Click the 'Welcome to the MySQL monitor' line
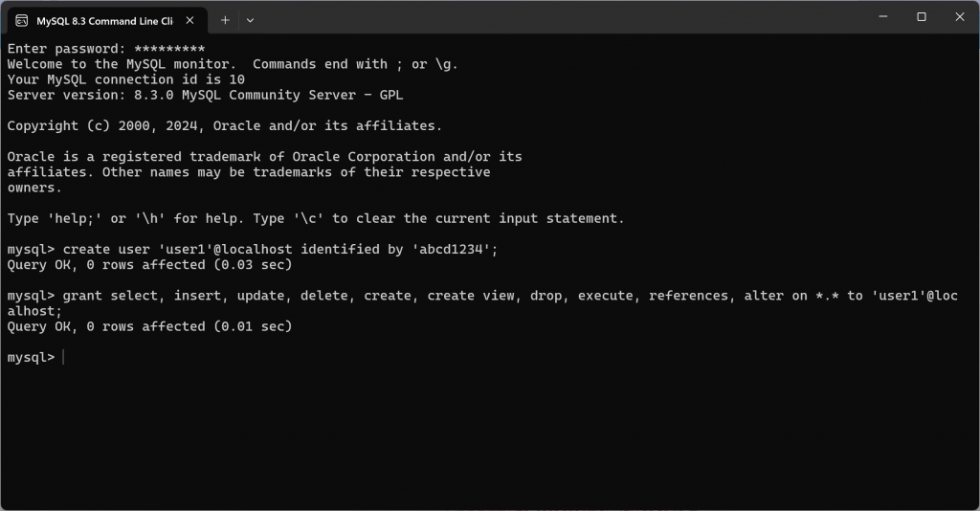 point(233,64)
